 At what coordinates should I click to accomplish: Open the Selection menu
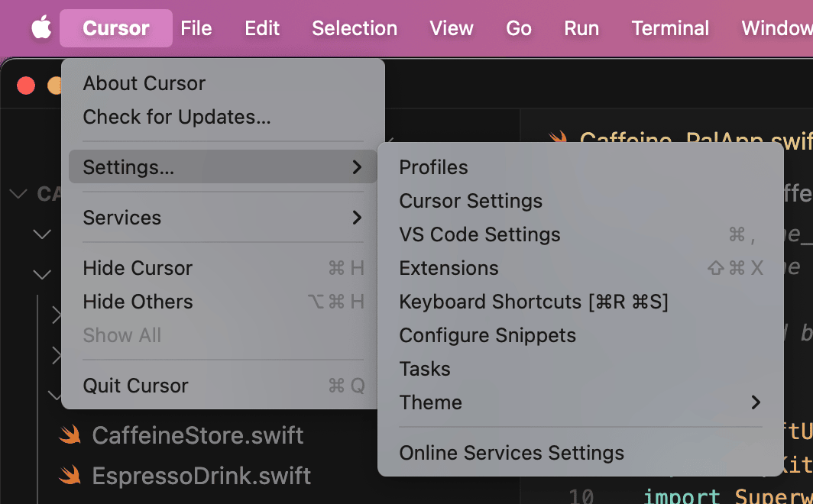coord(355,28)
